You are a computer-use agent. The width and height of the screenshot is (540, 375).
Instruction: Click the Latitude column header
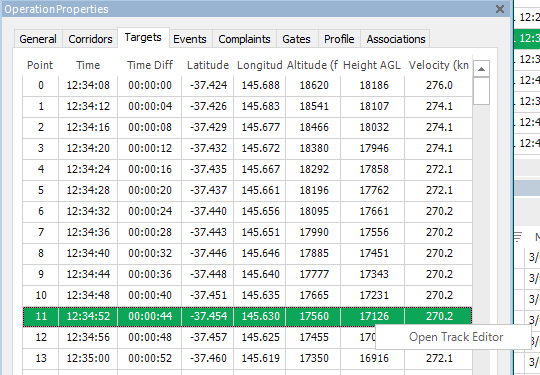click(x=208, y=65)
